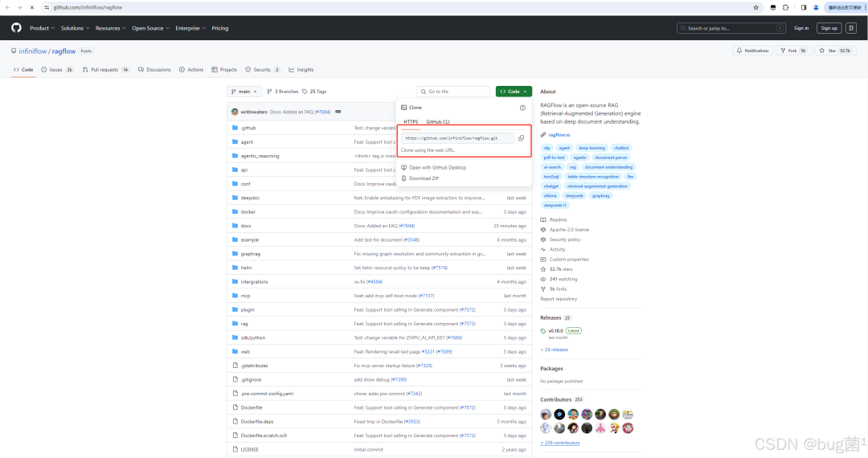The image size is (868, 458).
Task: Open the .gitignore file
Action: [x=251, y=379]
